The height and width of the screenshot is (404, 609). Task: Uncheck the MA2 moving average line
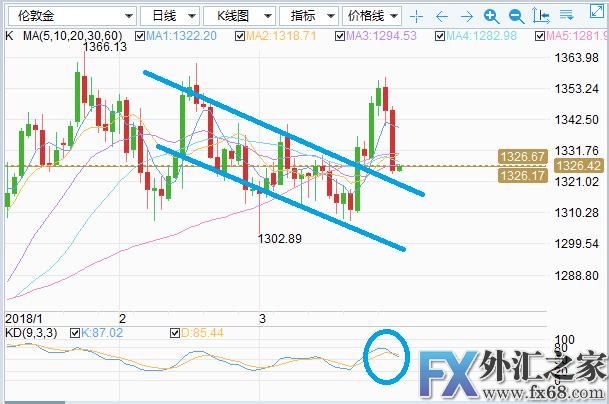[x=239, y=36]
